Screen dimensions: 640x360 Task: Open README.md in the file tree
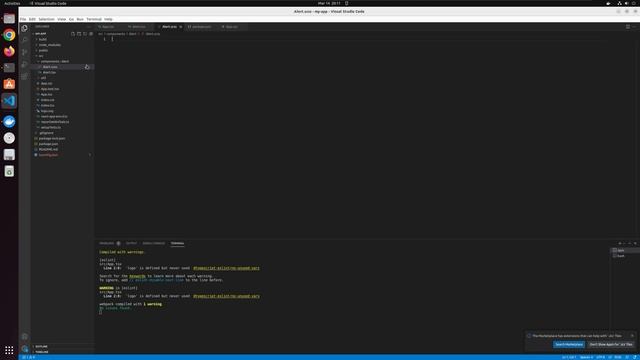tap(48, 149)
